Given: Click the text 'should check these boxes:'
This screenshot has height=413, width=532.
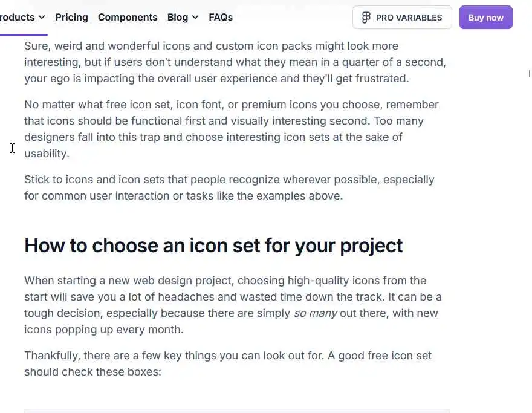Looking at the screenshot, I should point(92,372).
